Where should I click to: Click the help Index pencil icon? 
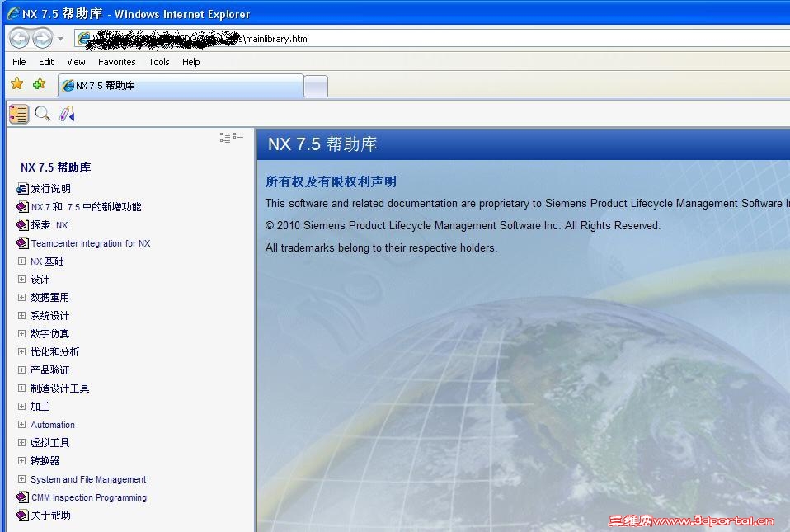coord(66,114)
